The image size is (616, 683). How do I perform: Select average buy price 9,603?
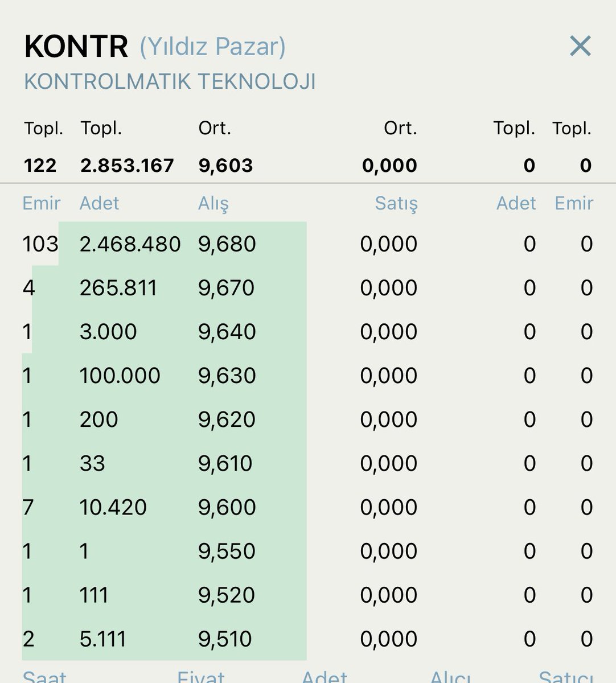[x=225, y=166]
